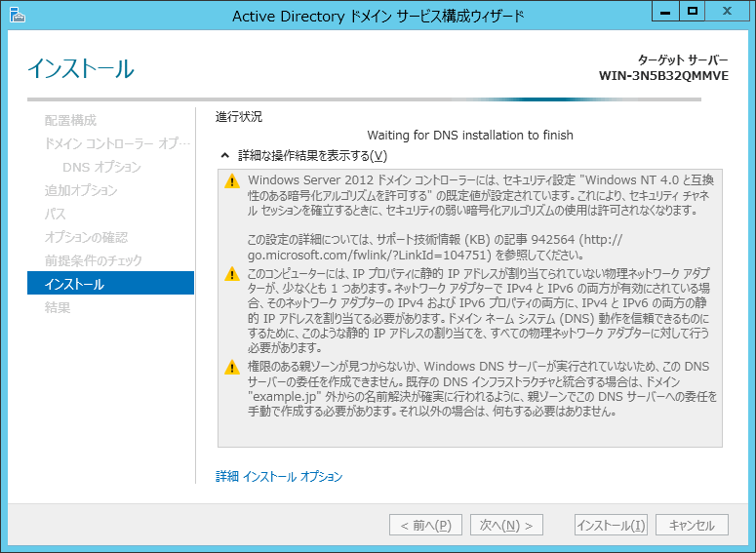The image size is (756, 553).
Task: Select 結果 step in sidebar
Action: tap(58, 307)
